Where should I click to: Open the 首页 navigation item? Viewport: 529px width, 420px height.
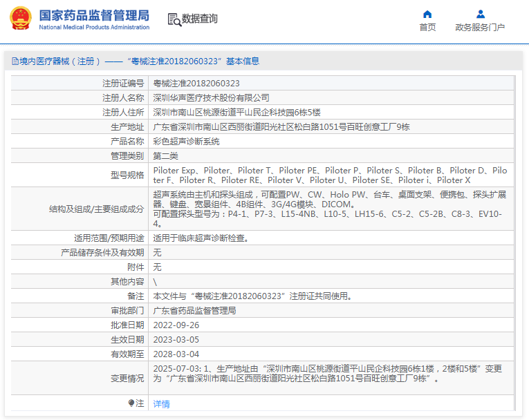click(x=427, y=28)
